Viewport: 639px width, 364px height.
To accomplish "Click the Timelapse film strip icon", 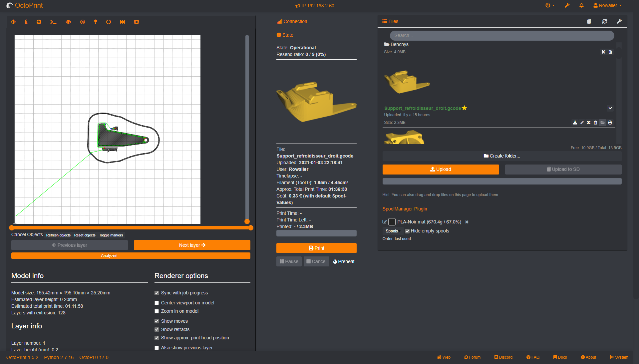I will point(137,22).
